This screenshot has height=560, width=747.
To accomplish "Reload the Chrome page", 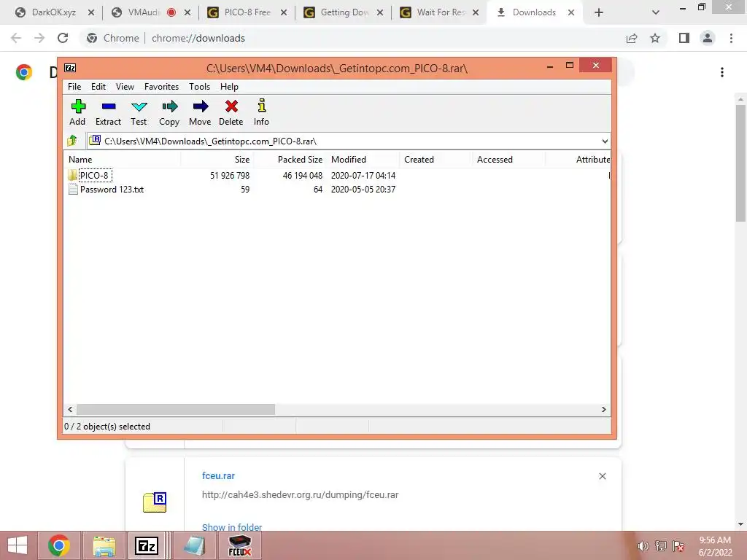I will click(63, 38).
